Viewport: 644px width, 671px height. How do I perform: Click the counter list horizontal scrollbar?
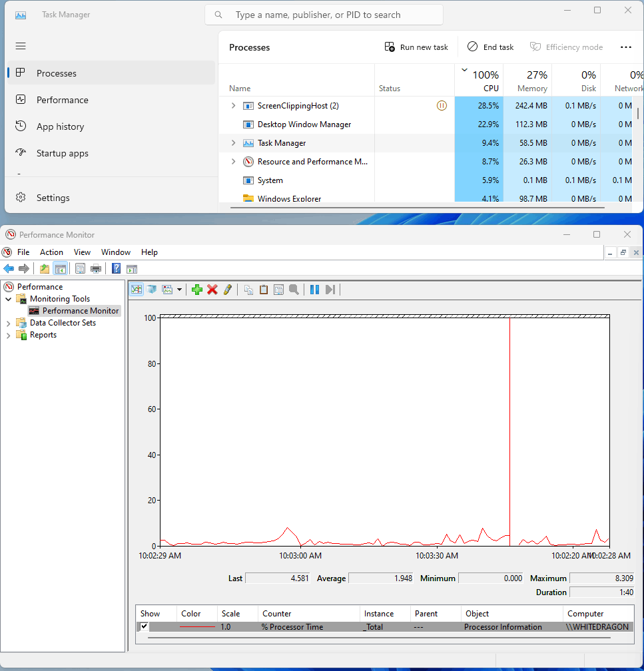[379, 638]
